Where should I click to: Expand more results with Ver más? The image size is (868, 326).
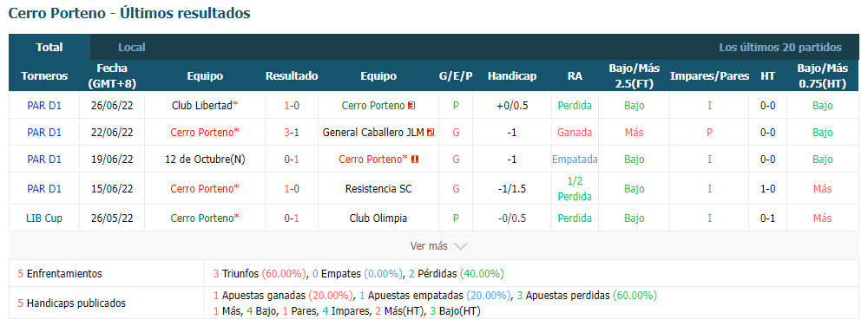pos(429,246)
